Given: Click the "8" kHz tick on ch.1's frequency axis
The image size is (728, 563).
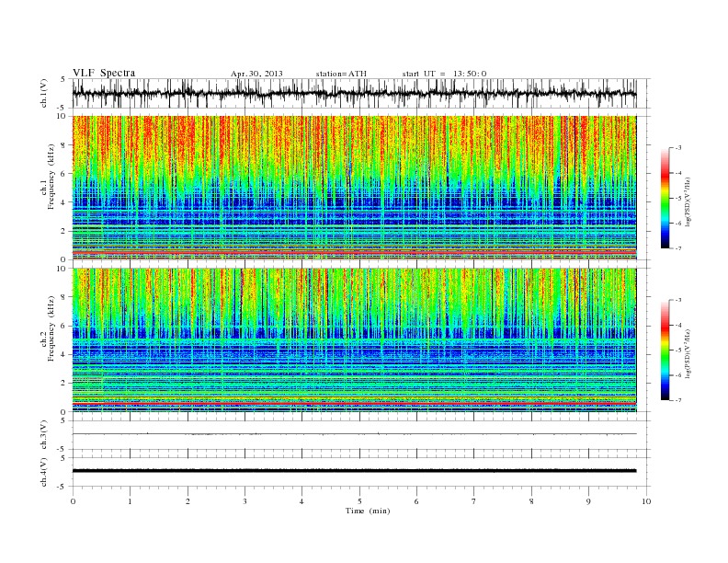Looking at the screenshot, I should point(64,145).
